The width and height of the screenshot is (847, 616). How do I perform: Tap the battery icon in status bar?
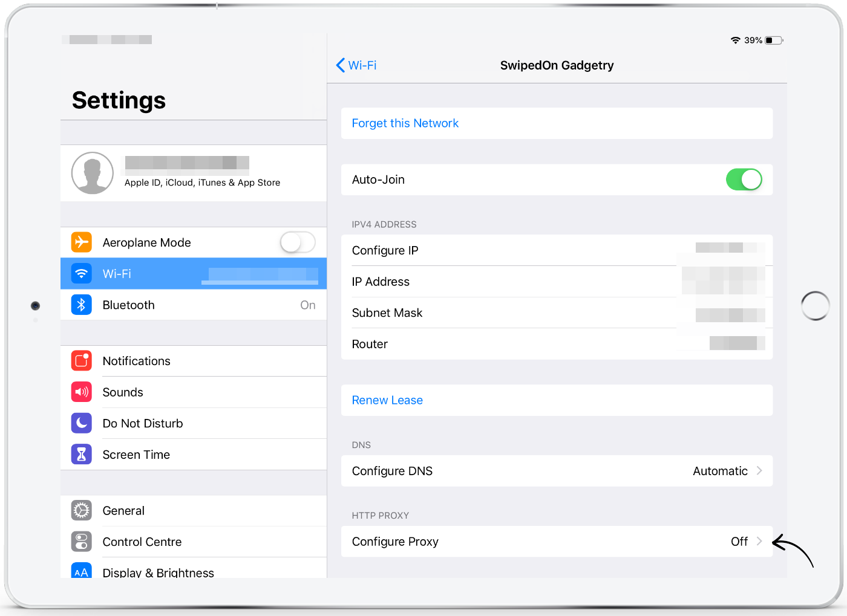(774, 41)
